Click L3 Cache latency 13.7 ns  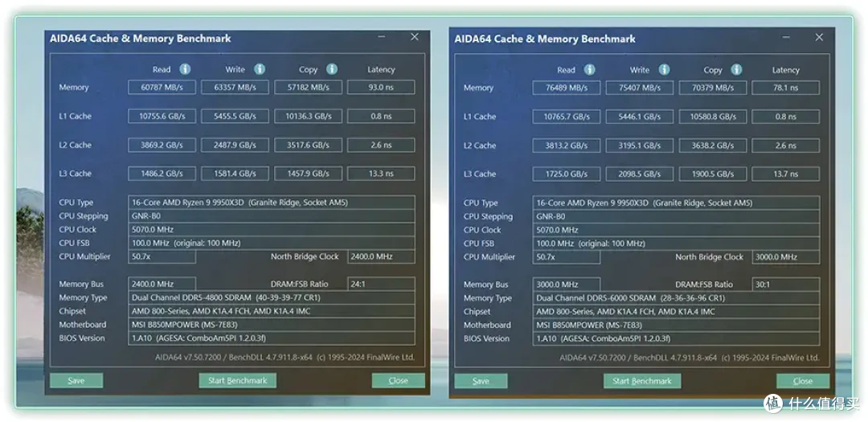point(785,174)
